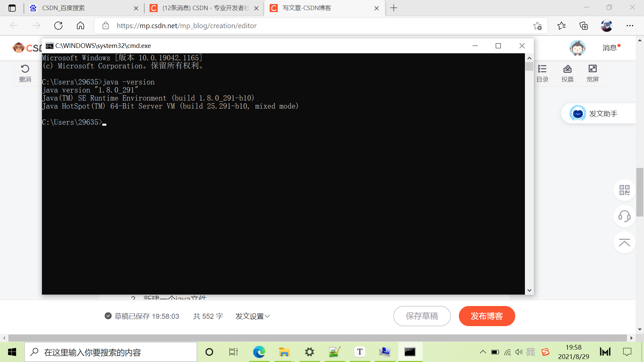644x362 pixels.
Task: Click the 撤消 undo icon
Action: (x=25, y=69)
